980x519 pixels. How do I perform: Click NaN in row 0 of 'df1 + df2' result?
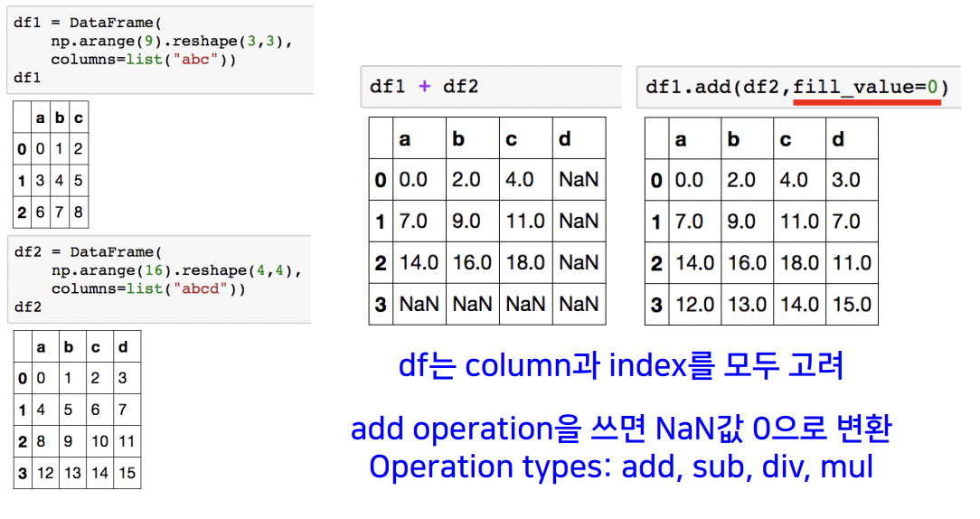pos(579,180)
